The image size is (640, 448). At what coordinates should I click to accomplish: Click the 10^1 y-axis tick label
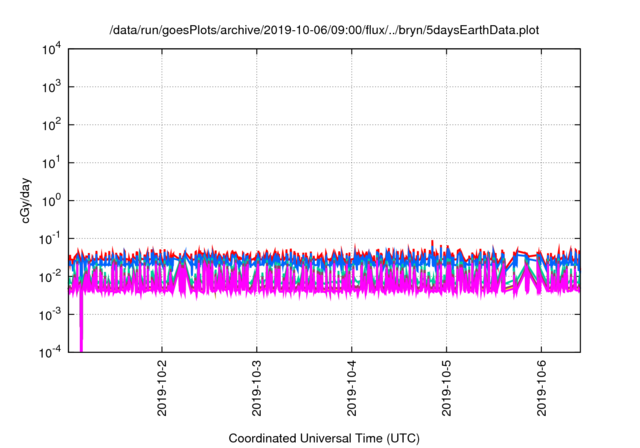coord(51,162)
